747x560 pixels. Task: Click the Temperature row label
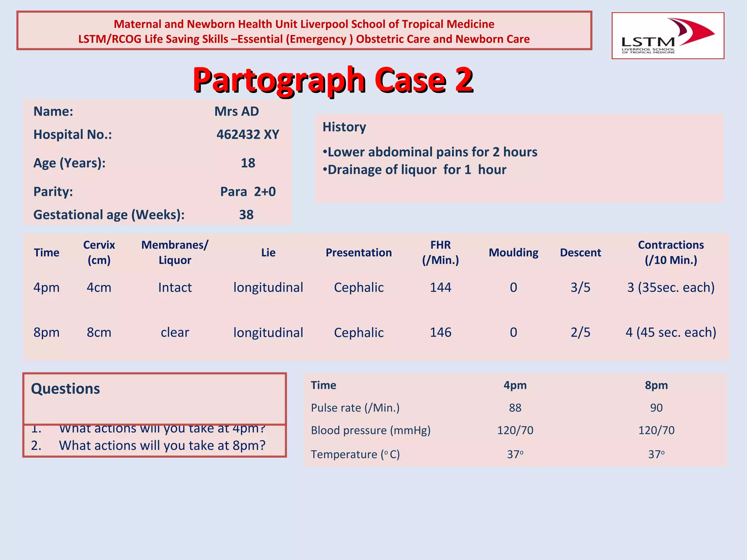355,454
